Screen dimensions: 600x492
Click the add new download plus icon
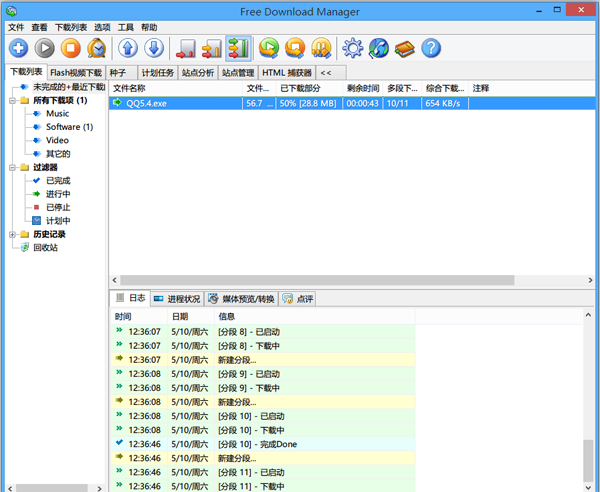click(x=18, y=47)
